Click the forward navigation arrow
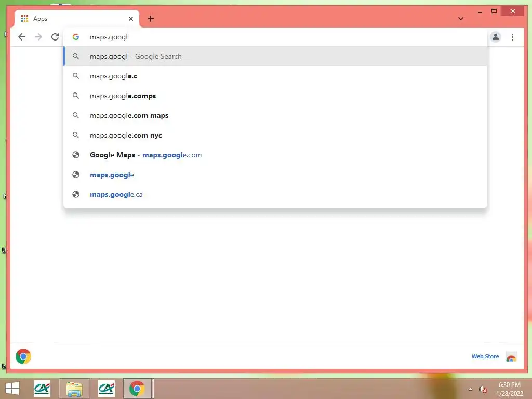This screenshot has height=399, width=532. point(38,37)
